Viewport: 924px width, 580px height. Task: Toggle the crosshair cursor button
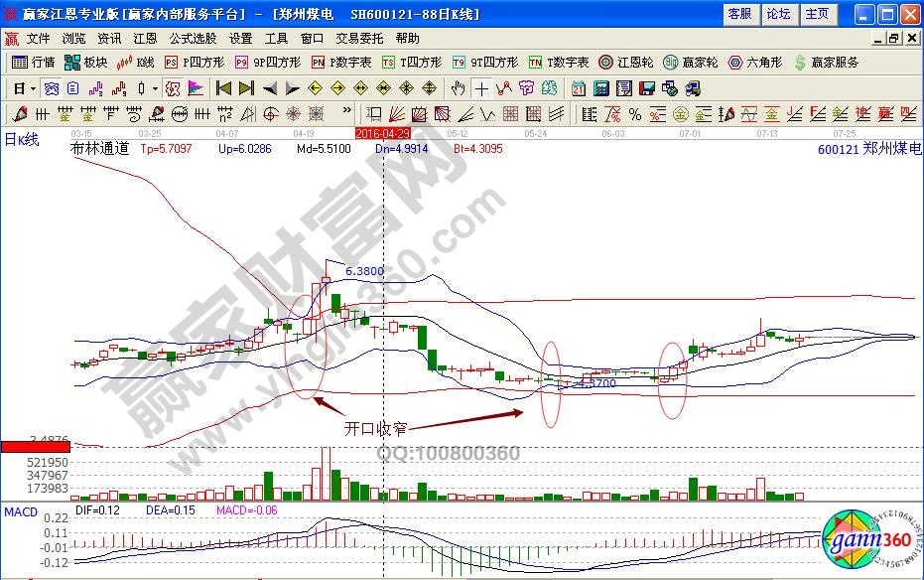point(481,87)
